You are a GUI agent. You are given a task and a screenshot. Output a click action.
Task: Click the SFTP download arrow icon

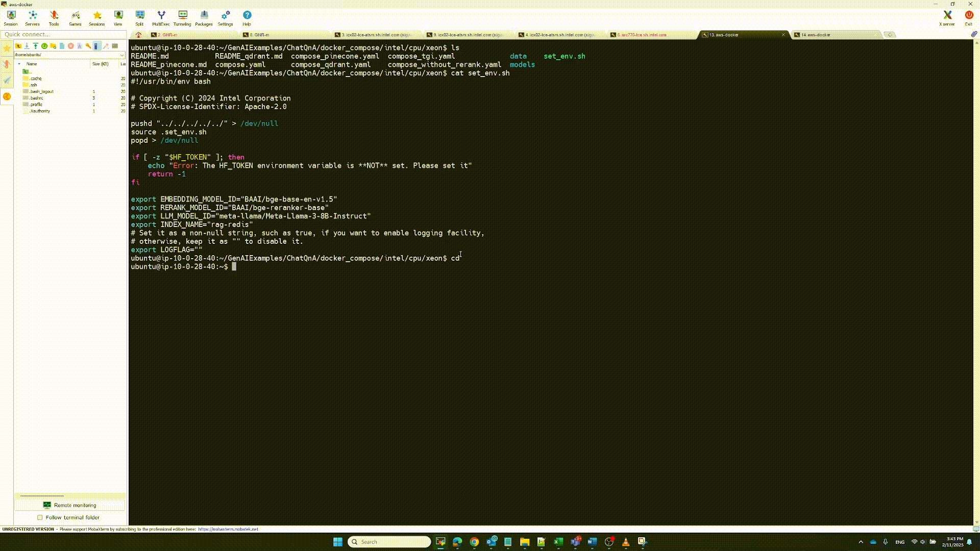tap(27, 46)
